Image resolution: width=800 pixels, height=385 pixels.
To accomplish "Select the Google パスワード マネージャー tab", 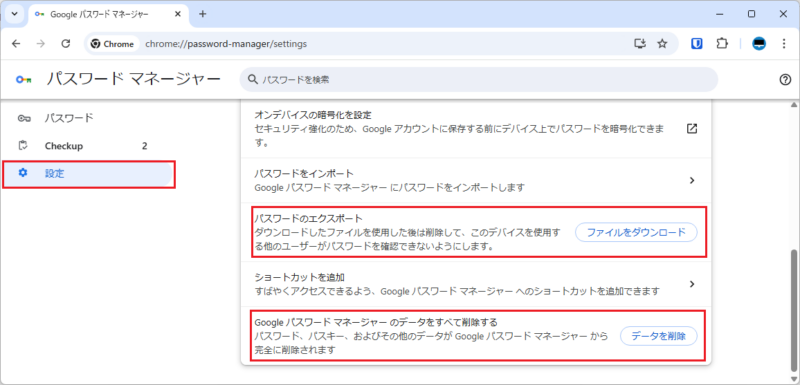I will 107,14.
